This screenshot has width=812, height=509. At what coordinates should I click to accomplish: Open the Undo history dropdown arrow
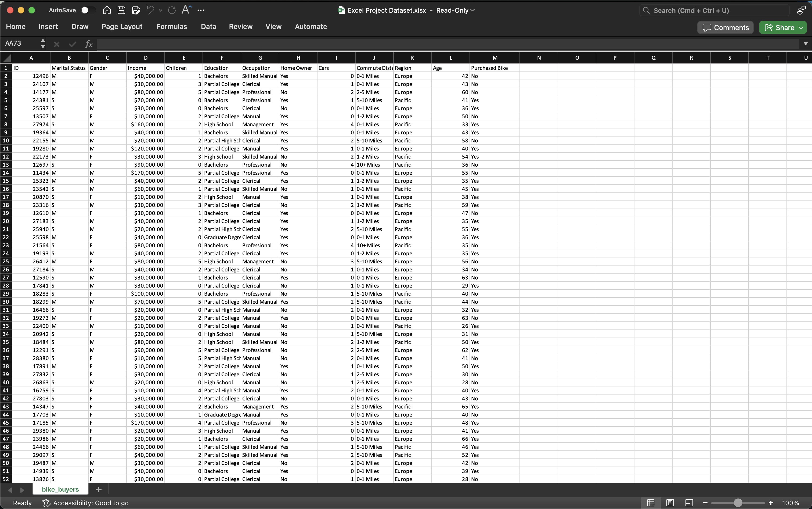click(160, 10)
